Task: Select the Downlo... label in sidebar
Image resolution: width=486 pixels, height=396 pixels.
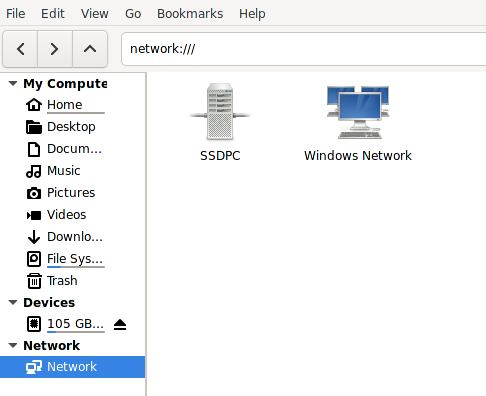Action: click(x=75, y=237)
